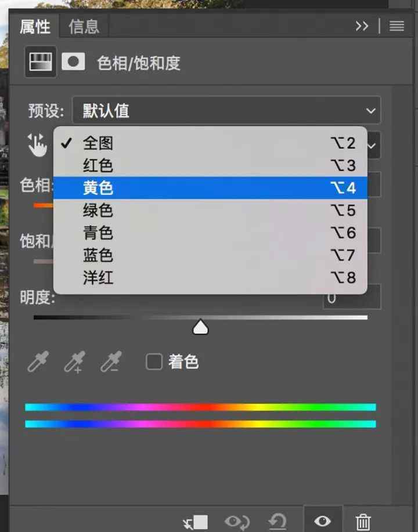
Task: Collapse panel with double-arrow icon
Action: (x=362, y=26)
